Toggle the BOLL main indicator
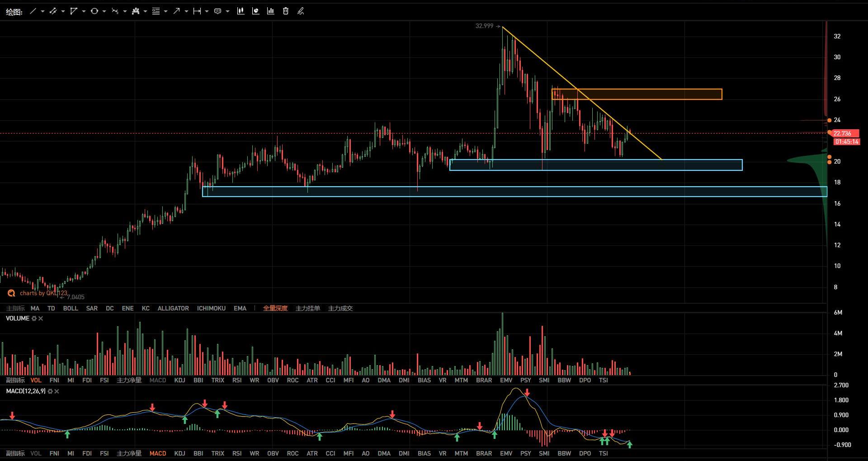Viewport: 868px width, 461px height. tap(71, 308)
